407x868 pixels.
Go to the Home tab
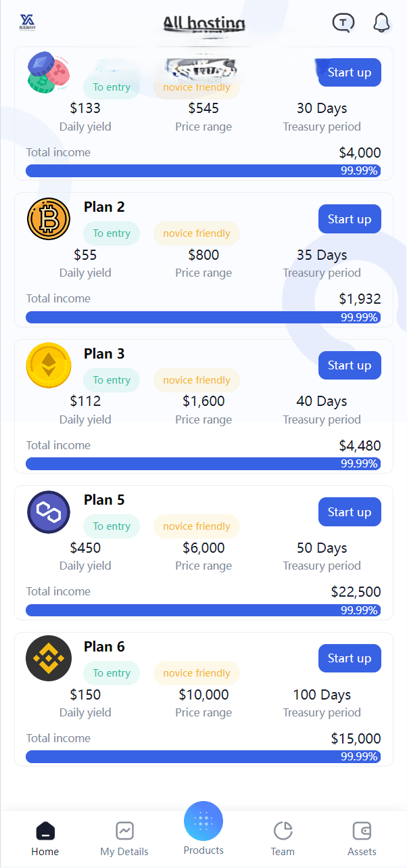tap(45, 839)
